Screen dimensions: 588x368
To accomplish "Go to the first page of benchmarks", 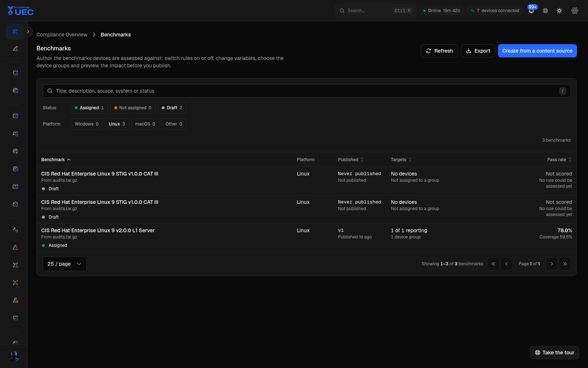I will [494, 264].
